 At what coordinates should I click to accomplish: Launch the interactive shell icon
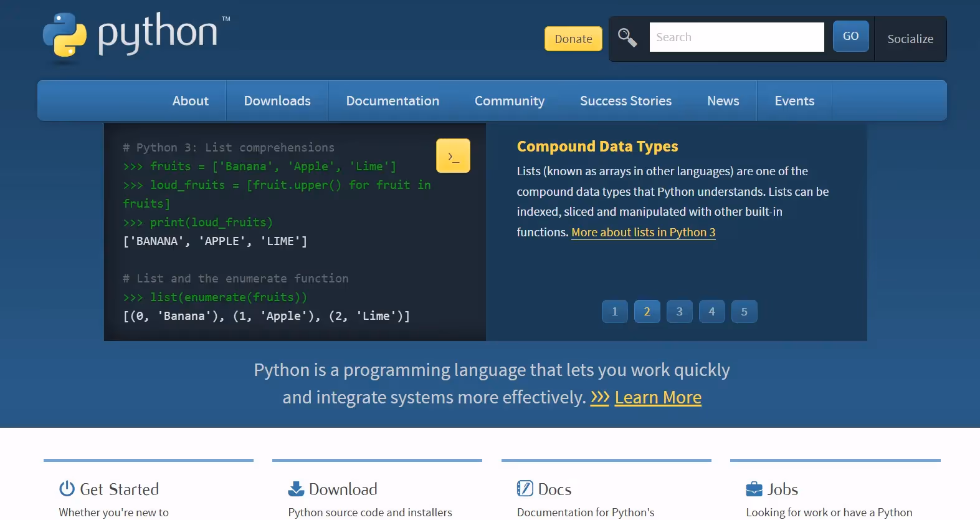453,156
